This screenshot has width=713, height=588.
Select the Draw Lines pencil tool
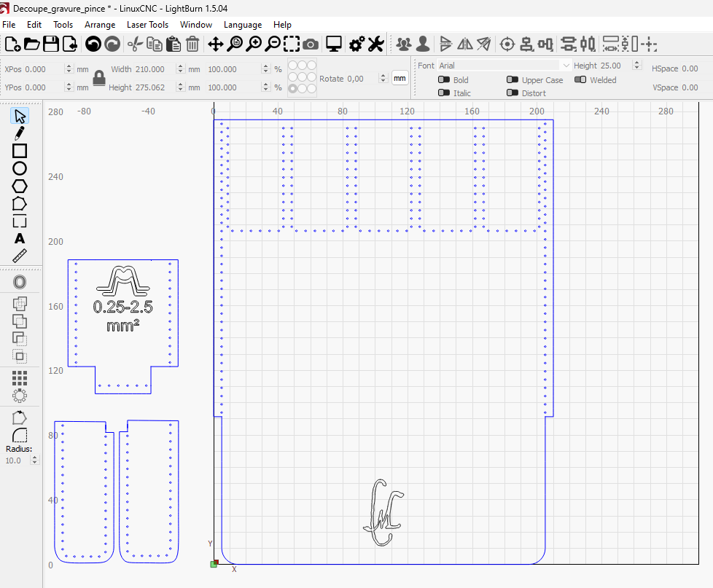[20, 133]
